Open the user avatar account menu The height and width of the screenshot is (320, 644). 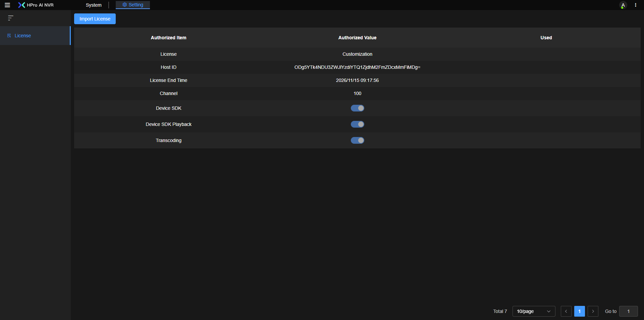(x=623, y=5)
